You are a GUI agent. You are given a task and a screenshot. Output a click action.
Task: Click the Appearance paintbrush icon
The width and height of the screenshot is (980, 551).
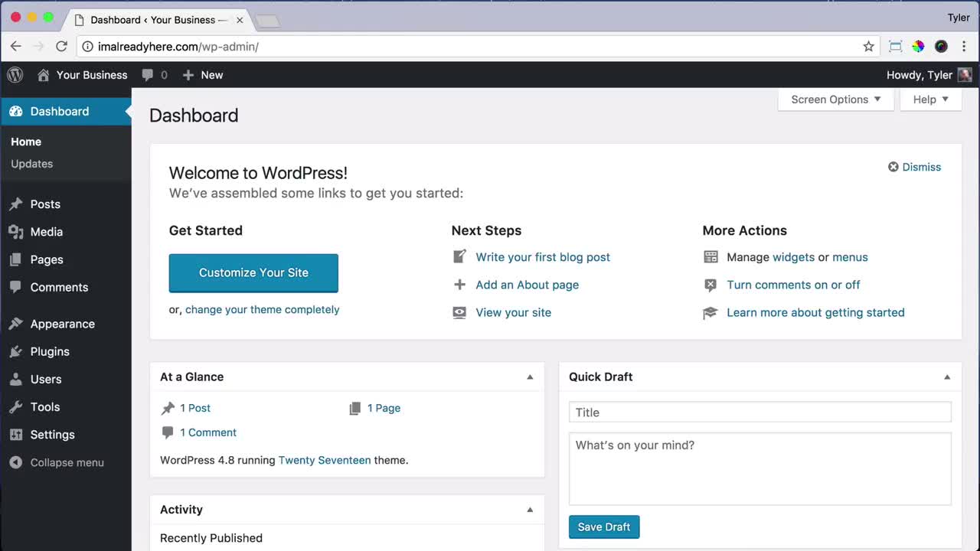pyautogui.click(x=16, y=324)
